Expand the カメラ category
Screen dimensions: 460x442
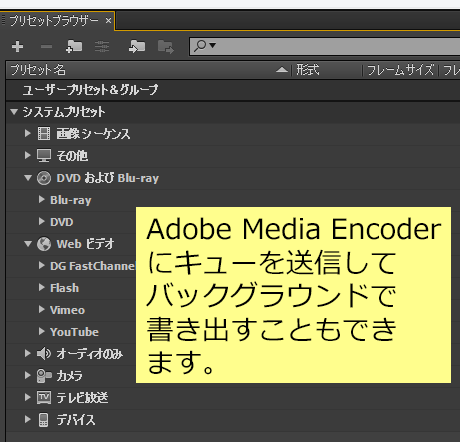[x=28, y=375]
